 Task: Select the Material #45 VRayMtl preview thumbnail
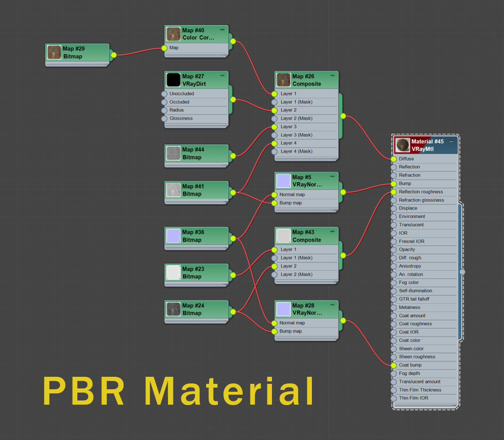click(x=403, y=145)
